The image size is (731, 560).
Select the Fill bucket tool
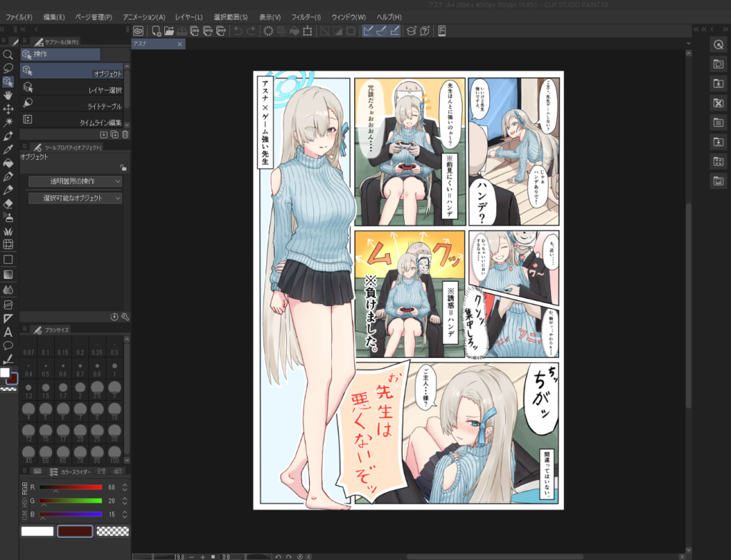tap(8, 163)
